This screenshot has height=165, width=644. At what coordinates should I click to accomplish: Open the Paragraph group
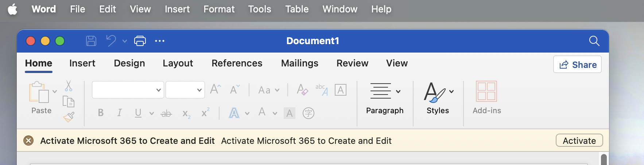(385, 99)
